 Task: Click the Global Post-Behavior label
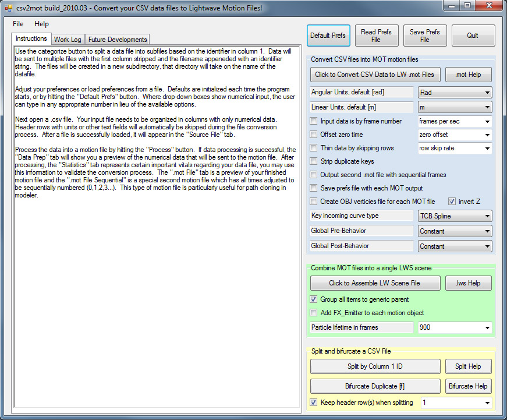click(361, 246)
